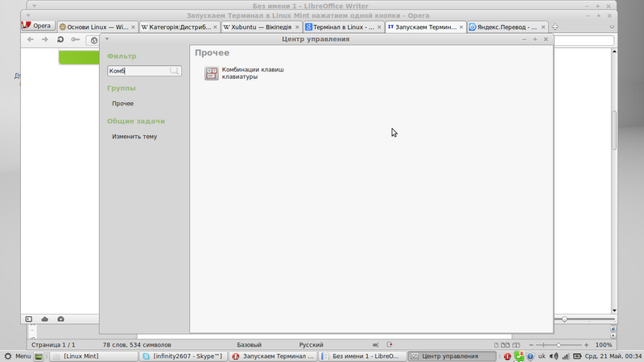Open a new Opera tab with plus button

[x=555, y=27]
